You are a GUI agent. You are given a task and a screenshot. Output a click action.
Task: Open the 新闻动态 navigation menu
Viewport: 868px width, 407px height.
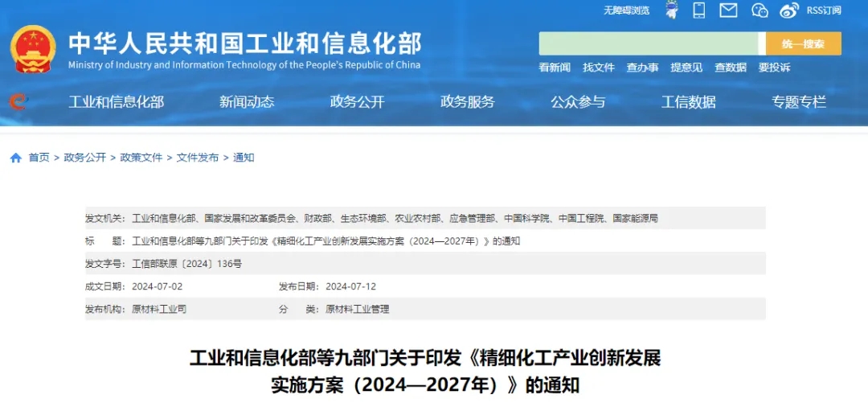(247, 101)
